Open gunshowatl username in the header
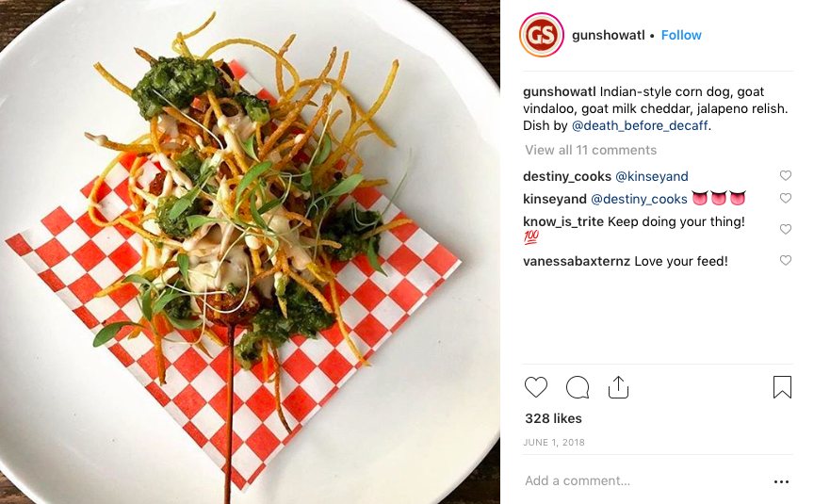The width and height of the screenshot is (814, 504). [609, 35]
